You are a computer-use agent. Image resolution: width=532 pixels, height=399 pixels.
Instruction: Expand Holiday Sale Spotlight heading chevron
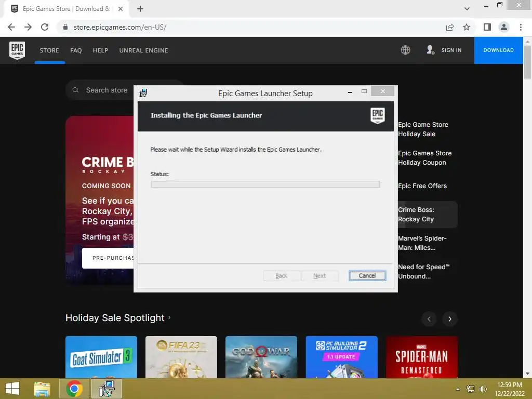[x=169, y=317]
